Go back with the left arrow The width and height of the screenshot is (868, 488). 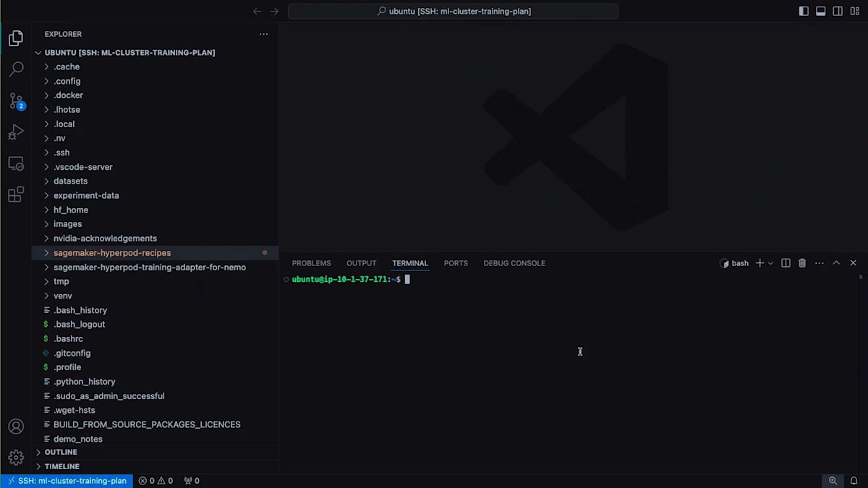257,11
